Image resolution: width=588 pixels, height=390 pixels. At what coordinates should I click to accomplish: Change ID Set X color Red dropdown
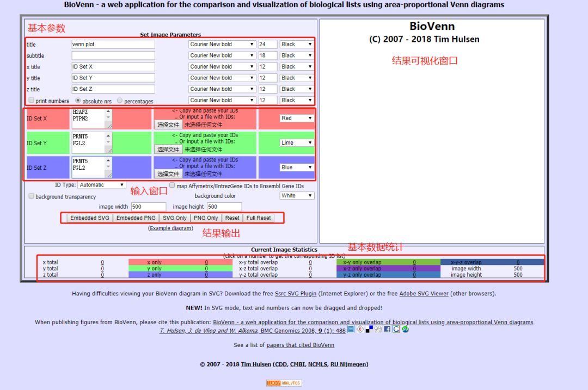[297, 118]
